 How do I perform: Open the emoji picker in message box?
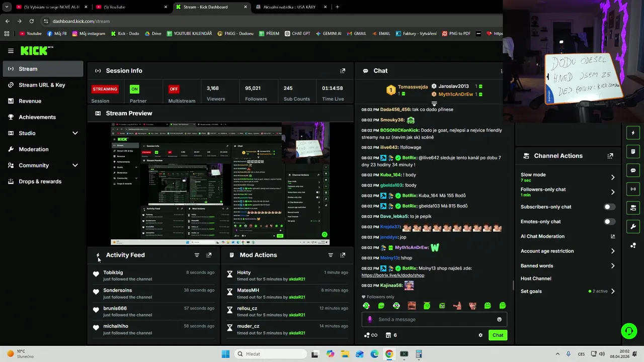pos(499,319)
